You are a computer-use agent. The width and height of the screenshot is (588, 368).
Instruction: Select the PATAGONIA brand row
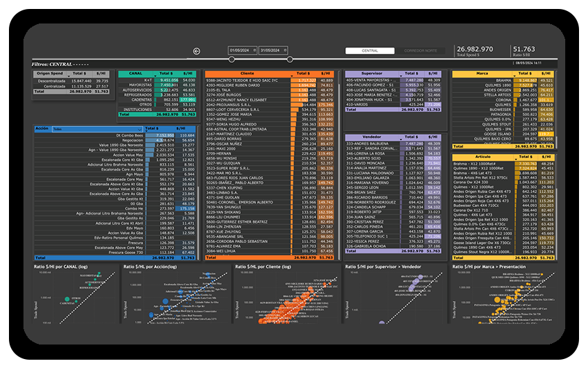503,115
